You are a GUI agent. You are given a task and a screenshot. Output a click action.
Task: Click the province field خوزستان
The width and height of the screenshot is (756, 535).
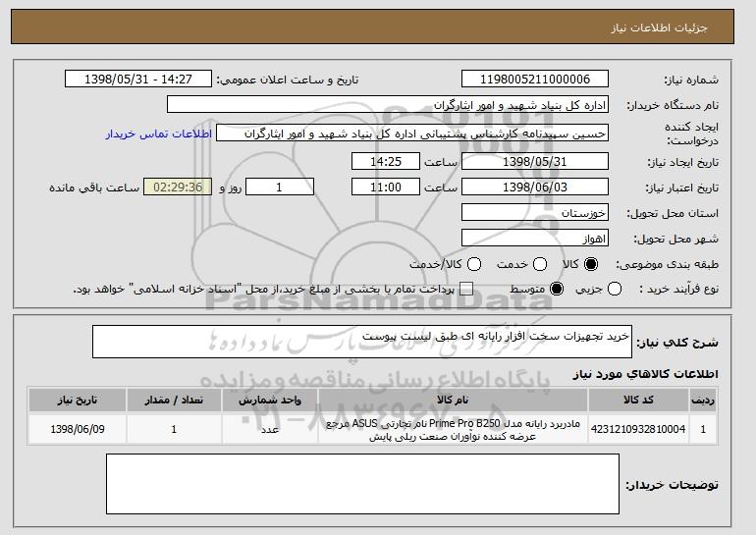(535, 213)
